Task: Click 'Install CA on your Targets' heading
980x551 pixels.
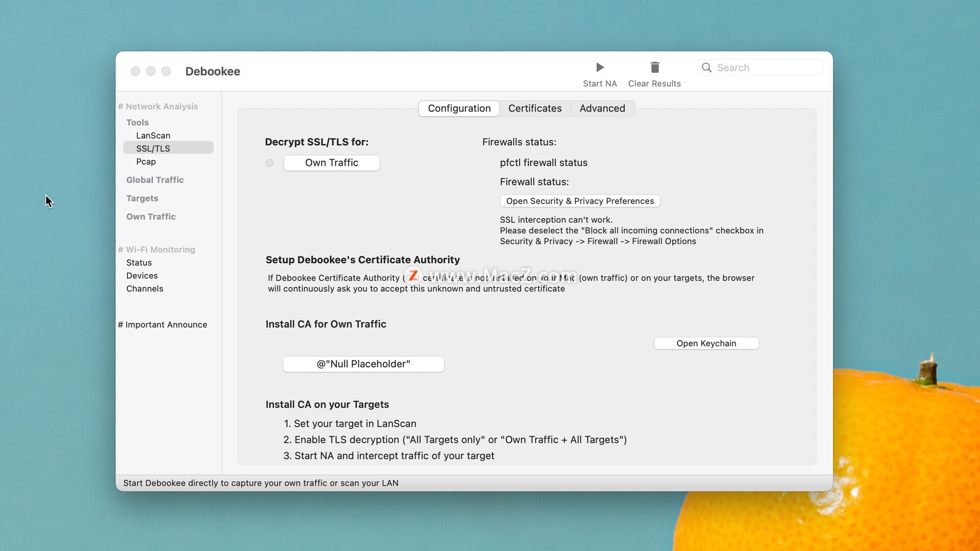Action: click(327, 405)
